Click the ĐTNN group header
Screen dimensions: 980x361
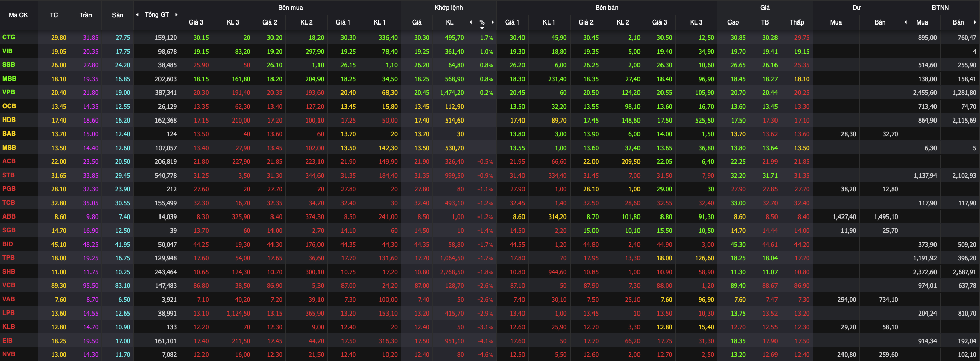pos(940,8)
